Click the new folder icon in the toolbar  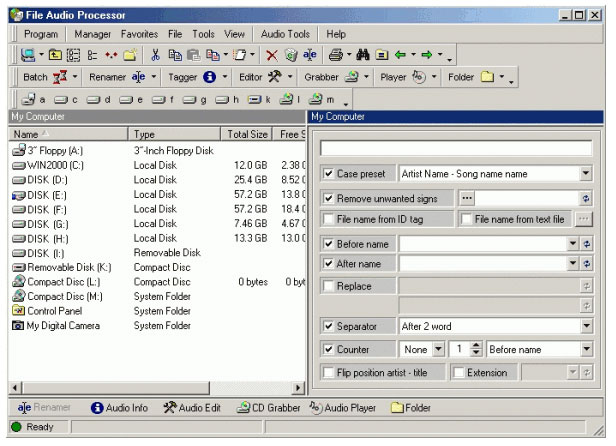[130, 55]
